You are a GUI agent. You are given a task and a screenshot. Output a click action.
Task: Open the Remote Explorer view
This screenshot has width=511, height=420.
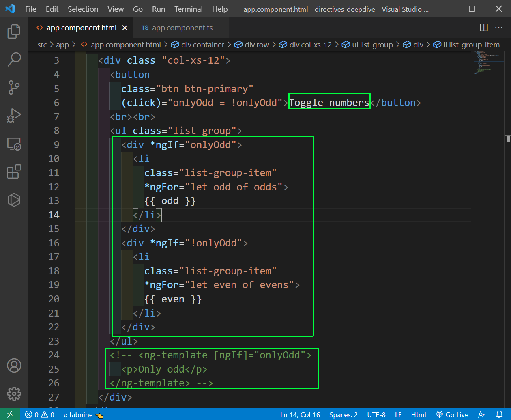click(14, 144)
